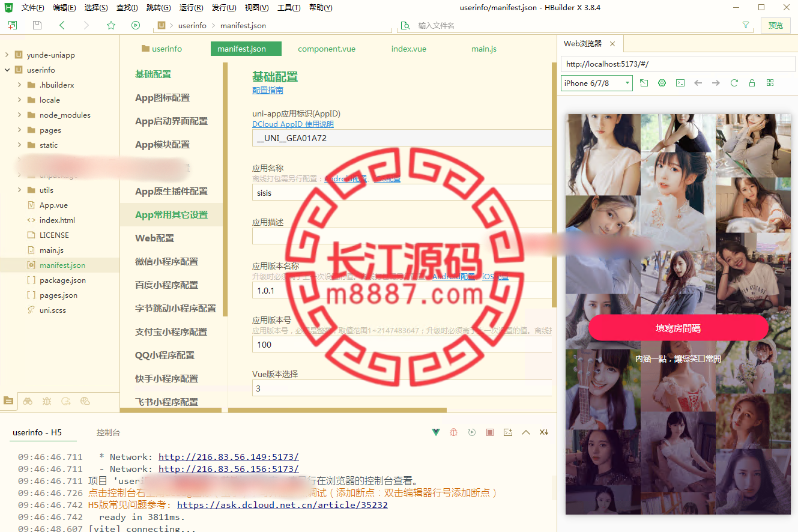The width and height of the screenshot is (798, 532).
Task: Click the AppID input field
Action: (x=402, y=138)
